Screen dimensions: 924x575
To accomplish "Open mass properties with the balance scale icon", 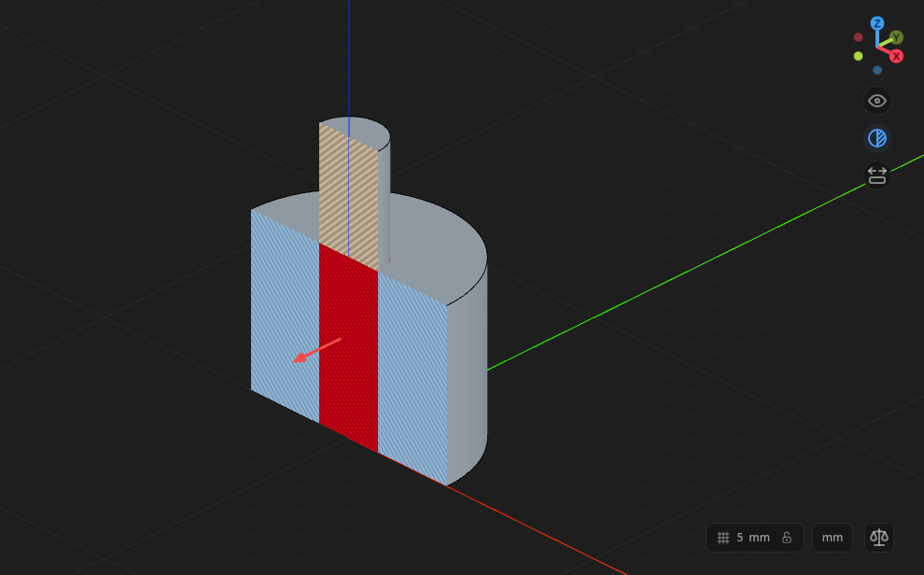I will (x=879, y=538).
